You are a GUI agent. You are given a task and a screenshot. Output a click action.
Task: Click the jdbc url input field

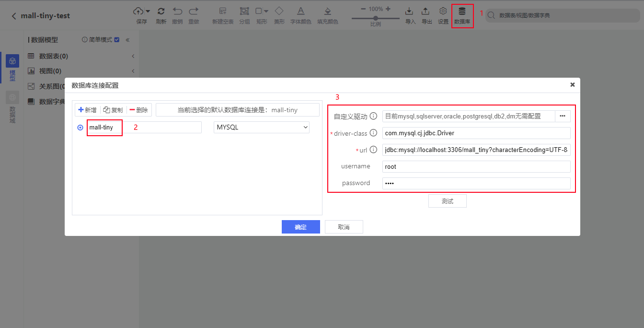[x=476, y=150]
